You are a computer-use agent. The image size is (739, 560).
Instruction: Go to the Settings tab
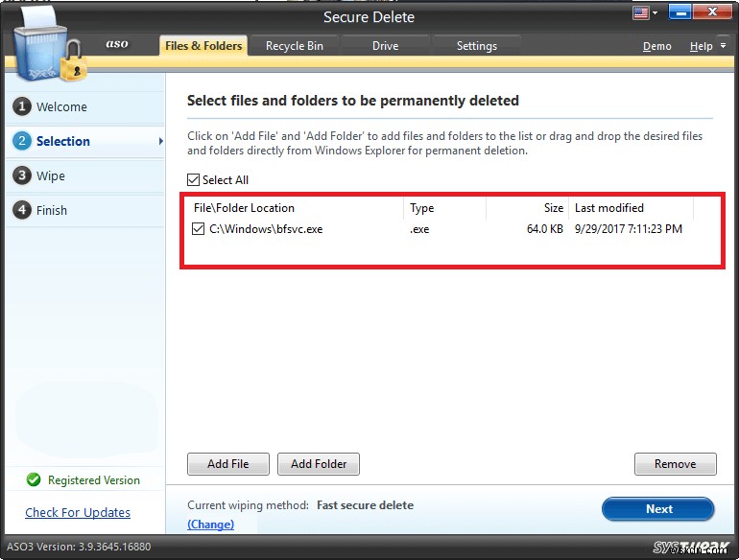coord(476,46)
